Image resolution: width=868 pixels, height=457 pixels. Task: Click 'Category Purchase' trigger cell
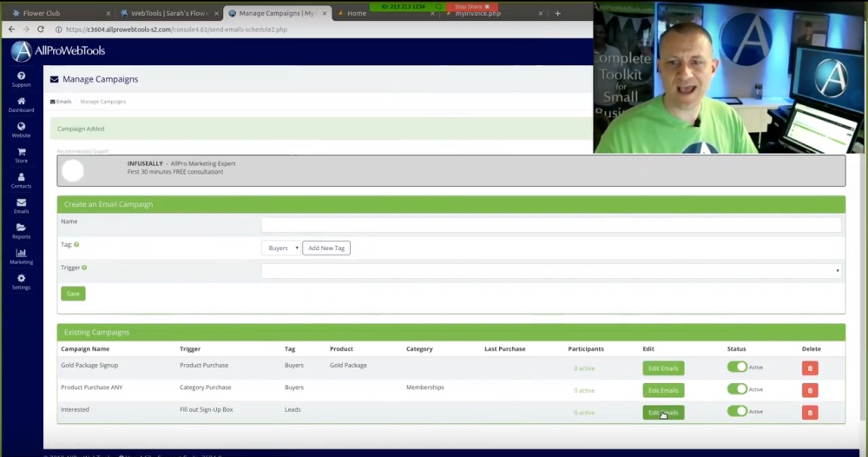click(x=206, y=387)
